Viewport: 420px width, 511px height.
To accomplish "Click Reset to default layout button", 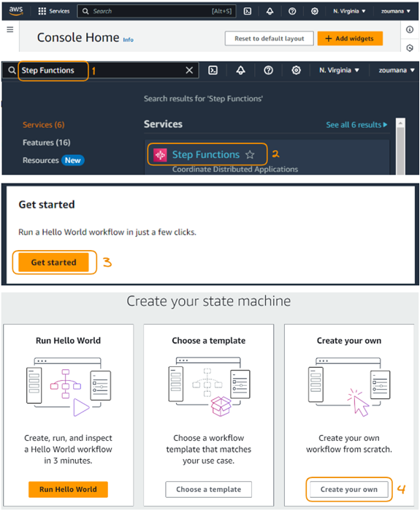I will click(x=270, y=39).
